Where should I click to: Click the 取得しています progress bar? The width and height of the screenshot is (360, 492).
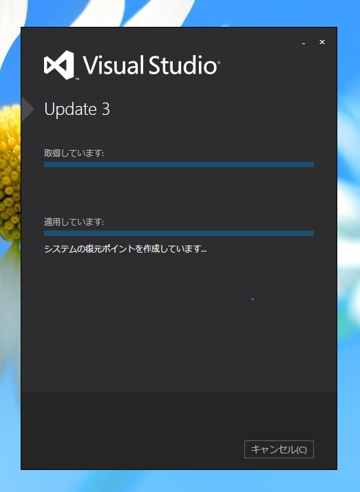179,164
